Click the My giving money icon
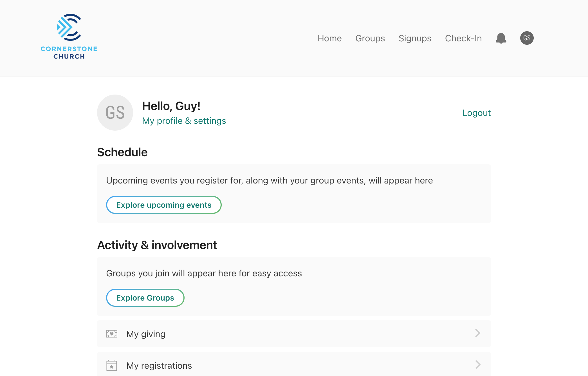This screenshot has height=376, width=588. click(x=112, y=334)
